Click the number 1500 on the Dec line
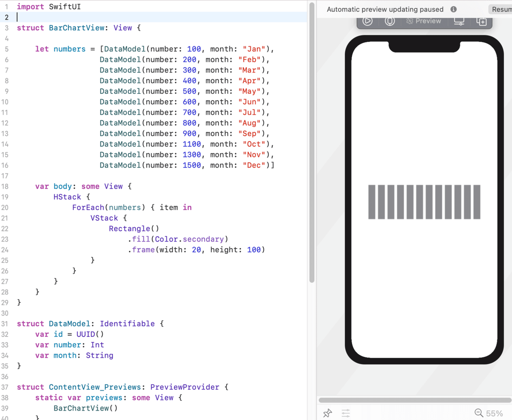The width and height of the screenshot is (512, 420). [192, 165]
